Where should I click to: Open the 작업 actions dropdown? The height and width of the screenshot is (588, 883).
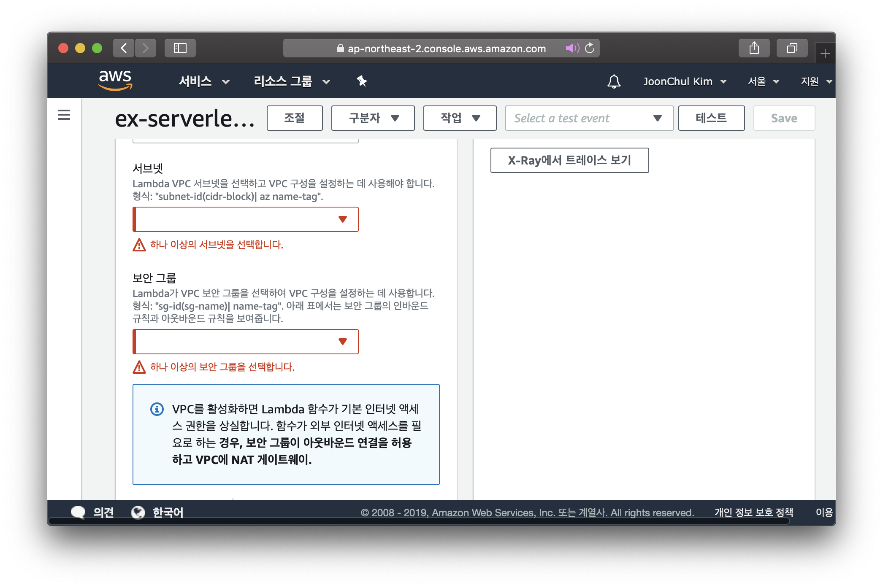click(x=460, y=118)
